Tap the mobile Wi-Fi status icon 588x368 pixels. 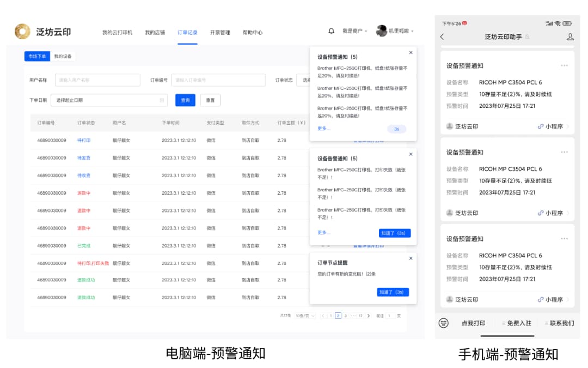click(x=558, y=23)
